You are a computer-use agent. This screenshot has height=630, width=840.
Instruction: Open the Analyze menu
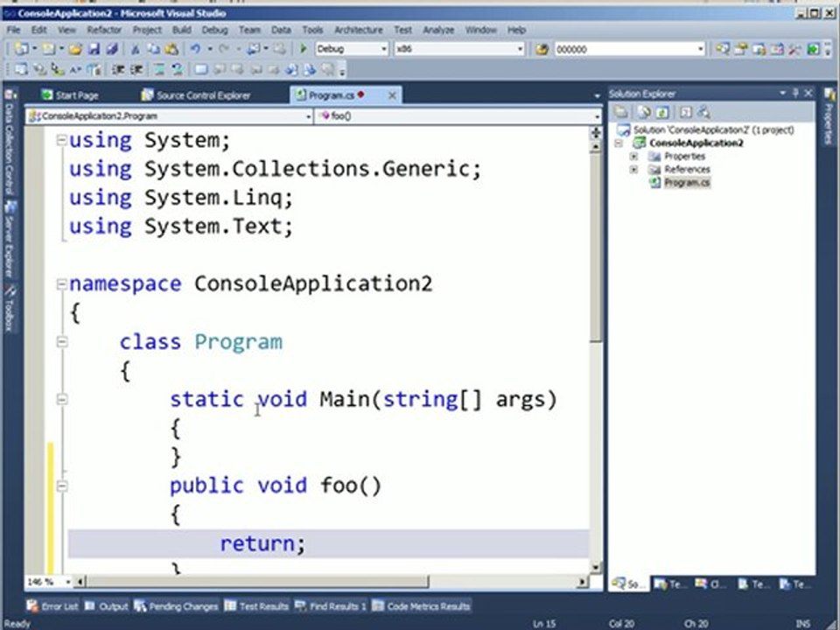click(x=438, y=30)
